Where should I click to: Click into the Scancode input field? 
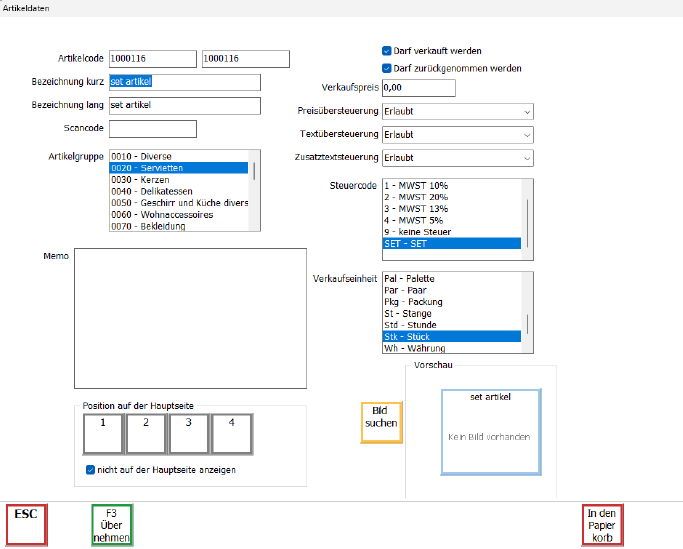coord(153,128)
